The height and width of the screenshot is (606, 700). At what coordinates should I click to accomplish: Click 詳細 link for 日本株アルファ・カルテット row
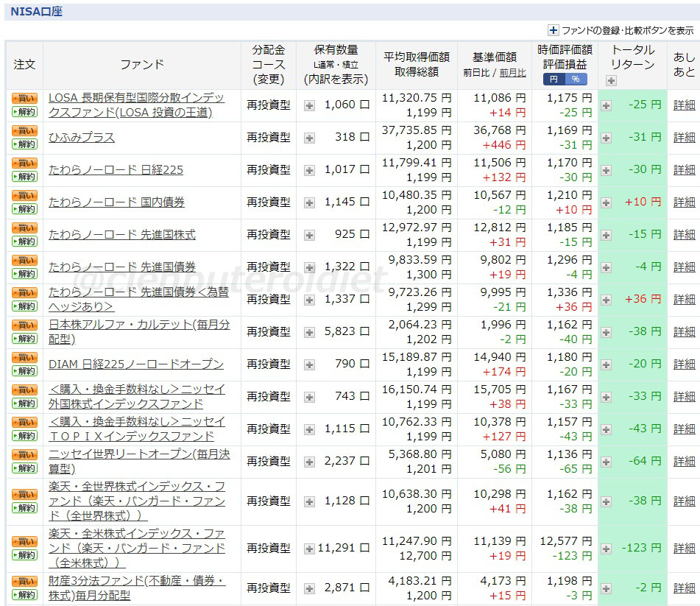[684, 331]
